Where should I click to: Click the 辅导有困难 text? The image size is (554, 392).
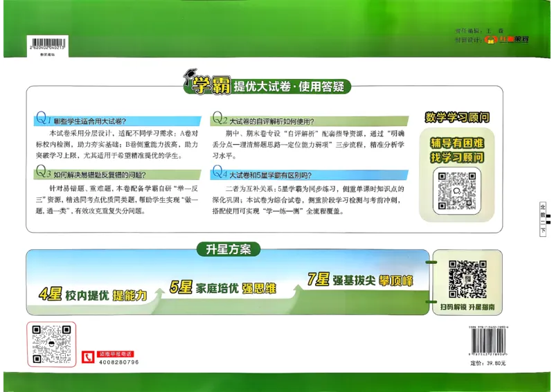457,143
